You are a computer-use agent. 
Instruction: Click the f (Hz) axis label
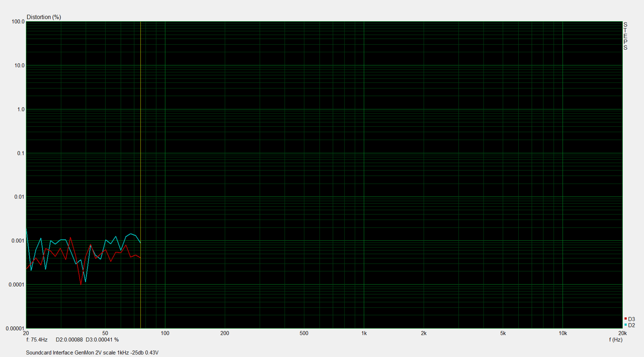[616, 340]
